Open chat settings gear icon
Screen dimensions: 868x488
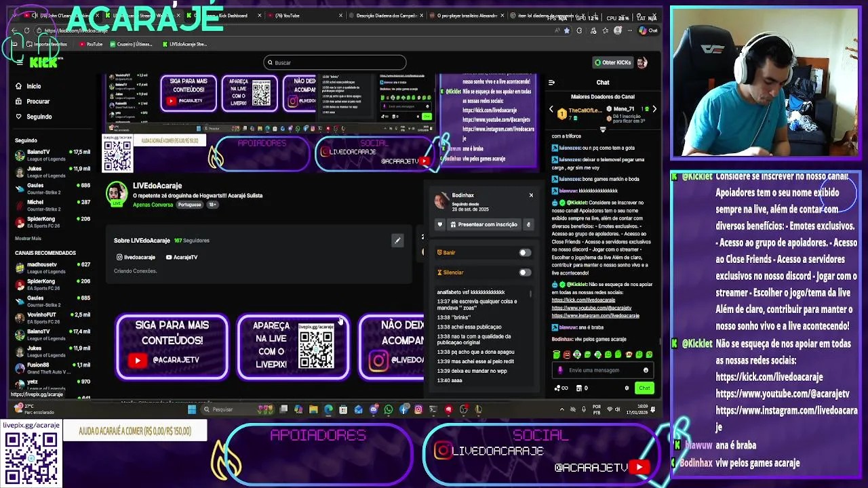(627, 388)
